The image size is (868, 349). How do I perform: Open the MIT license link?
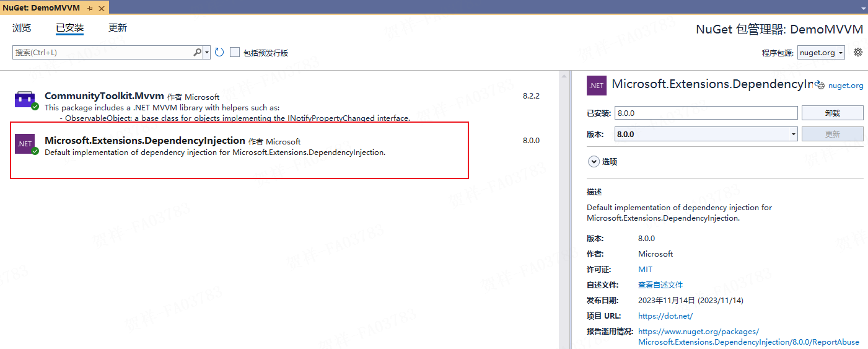tap(645, 270)
